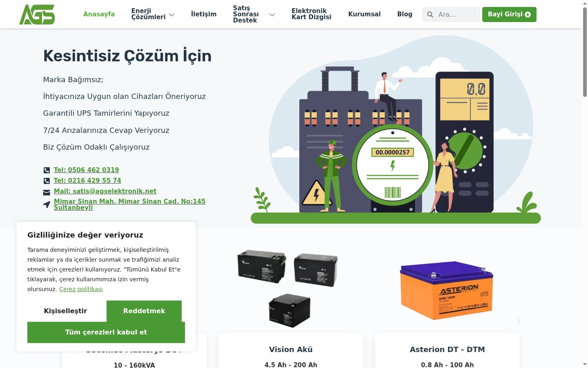This screenshot has width=588, height=368.
Task: Accept all with Tüm çerezleri kabul et
Action: [106, 332]
